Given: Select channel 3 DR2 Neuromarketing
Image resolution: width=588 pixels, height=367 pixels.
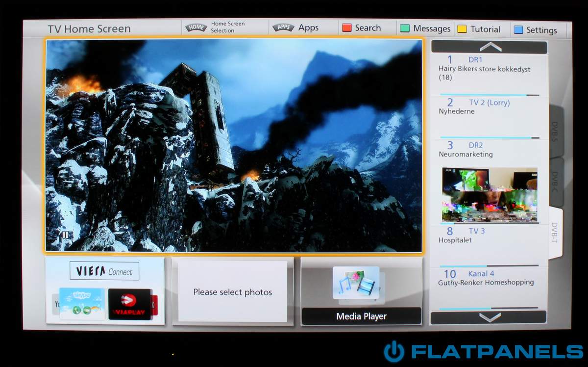Looking at the screenshot, I should tap(489, 182).
